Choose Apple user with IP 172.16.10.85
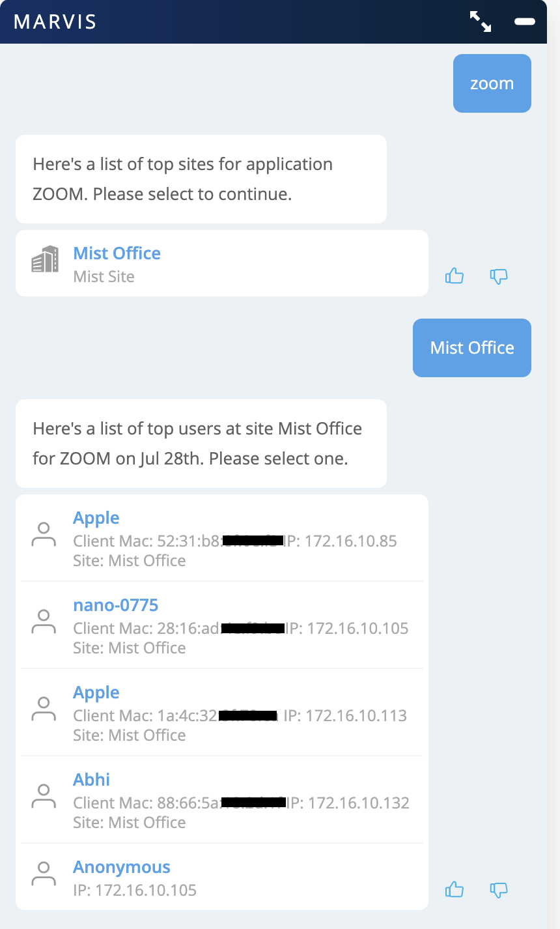This screenshot has width=560, height=929. [x=96, y=518]
